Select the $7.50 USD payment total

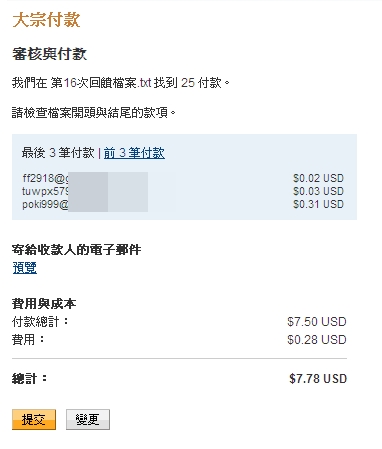[317, 322]
